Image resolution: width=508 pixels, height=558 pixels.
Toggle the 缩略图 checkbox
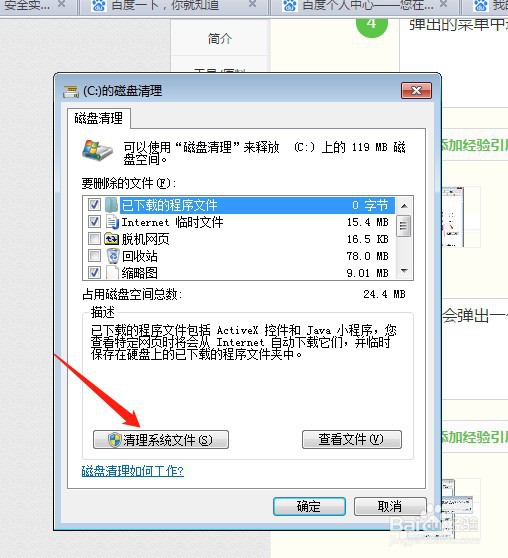94,273
